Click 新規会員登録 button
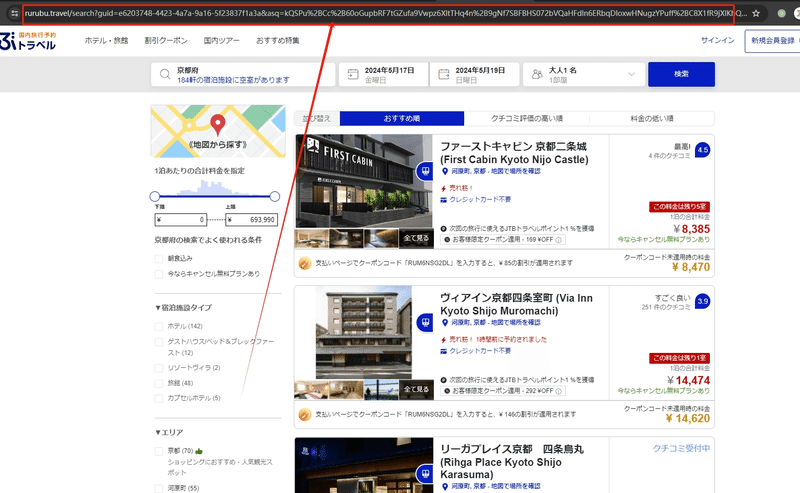Image resolution: width=800 pixels, height=493 pixels. click(x=772, y=41)
